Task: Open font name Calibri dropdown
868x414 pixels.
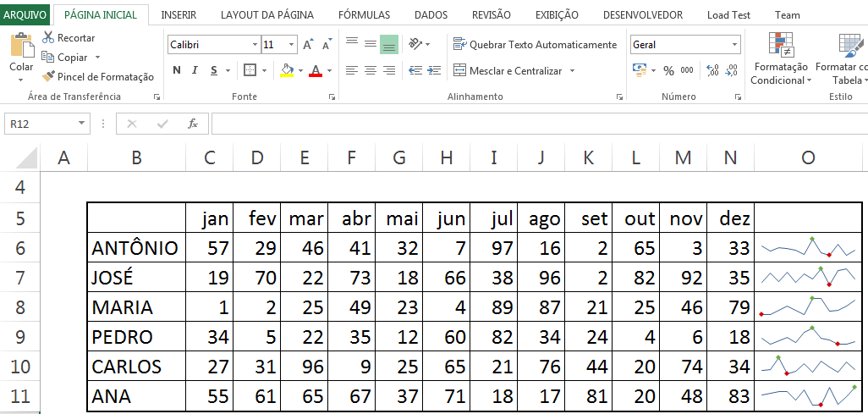Action: 255,44
